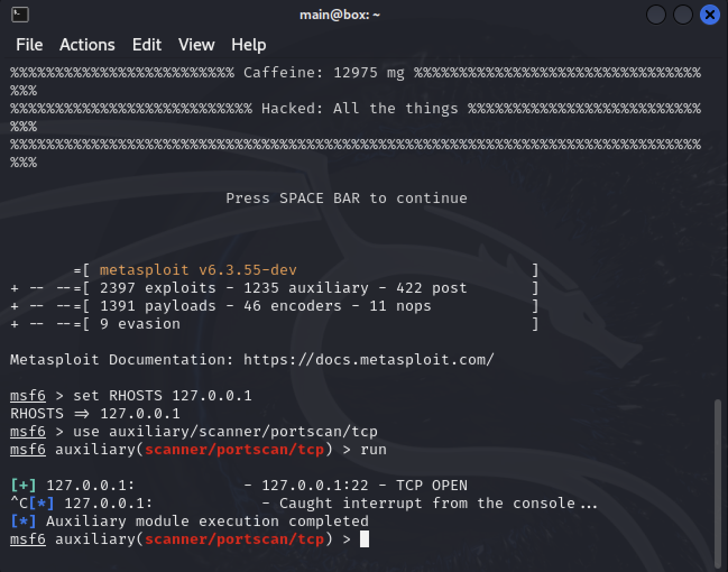
Task: Click the 'Press SPACE BAR to continue' text
Action: click(346, 198)
